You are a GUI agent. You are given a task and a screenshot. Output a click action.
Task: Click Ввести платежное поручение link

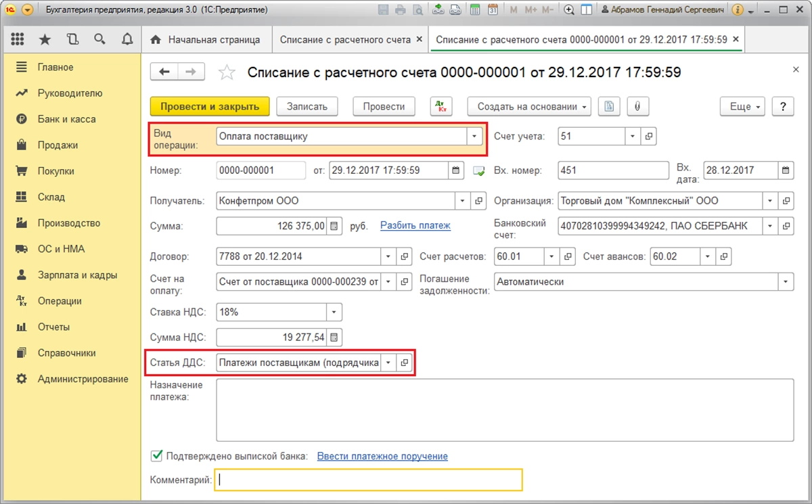click(382, 456)
